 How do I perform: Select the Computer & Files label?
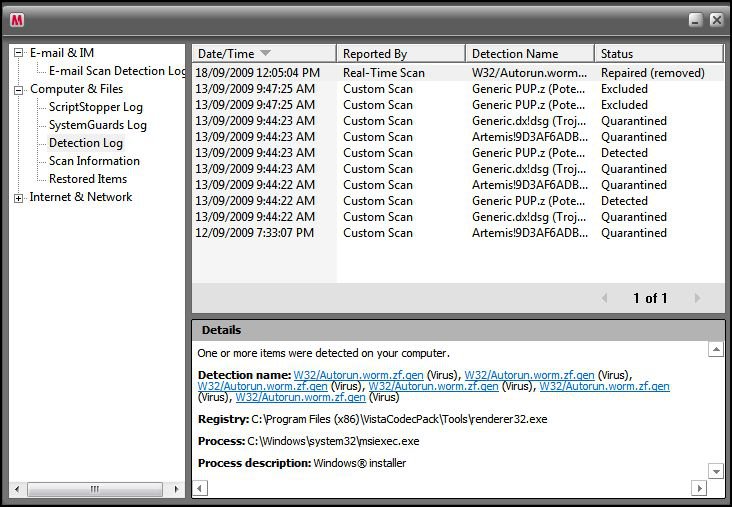[x=77, y=89]
